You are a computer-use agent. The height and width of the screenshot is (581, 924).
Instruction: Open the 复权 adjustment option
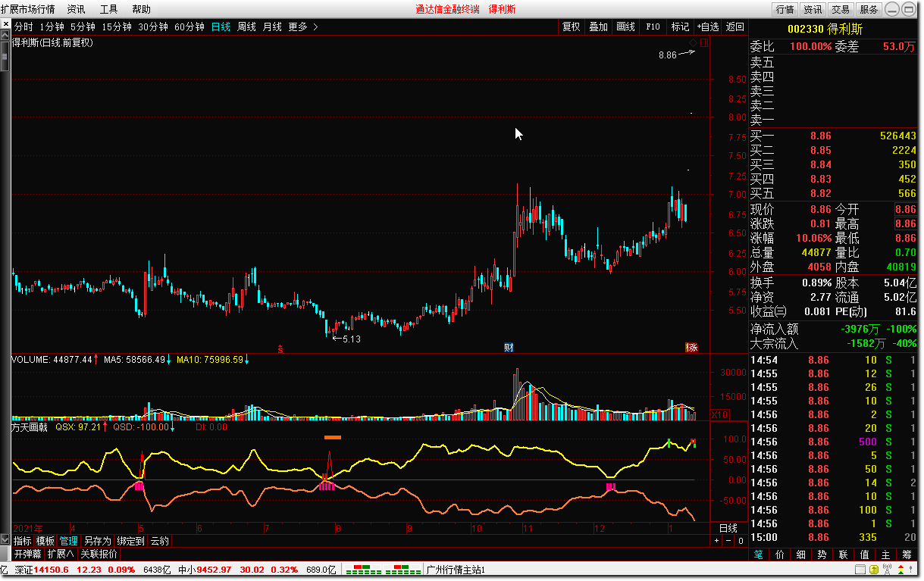coord(571,27)
